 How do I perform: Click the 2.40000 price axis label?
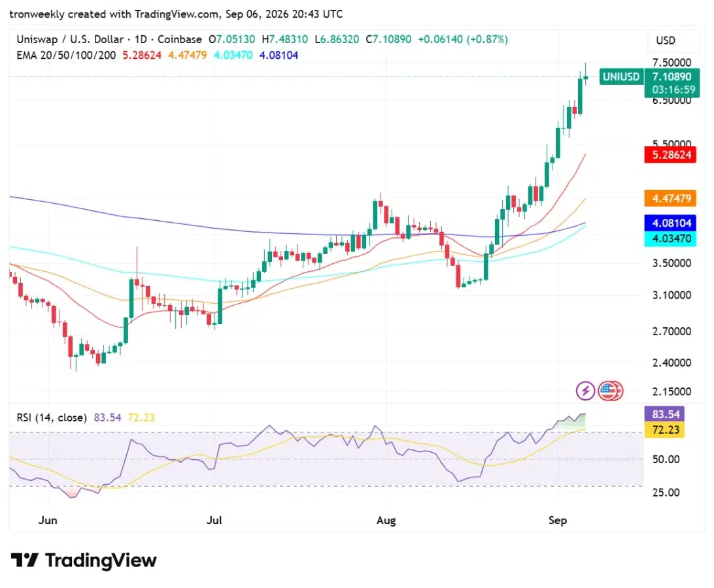671,363
